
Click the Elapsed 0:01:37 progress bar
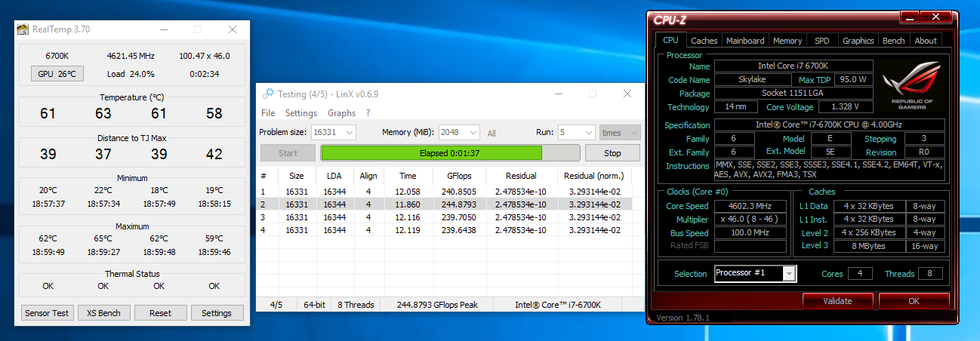(x=450, y=153)
